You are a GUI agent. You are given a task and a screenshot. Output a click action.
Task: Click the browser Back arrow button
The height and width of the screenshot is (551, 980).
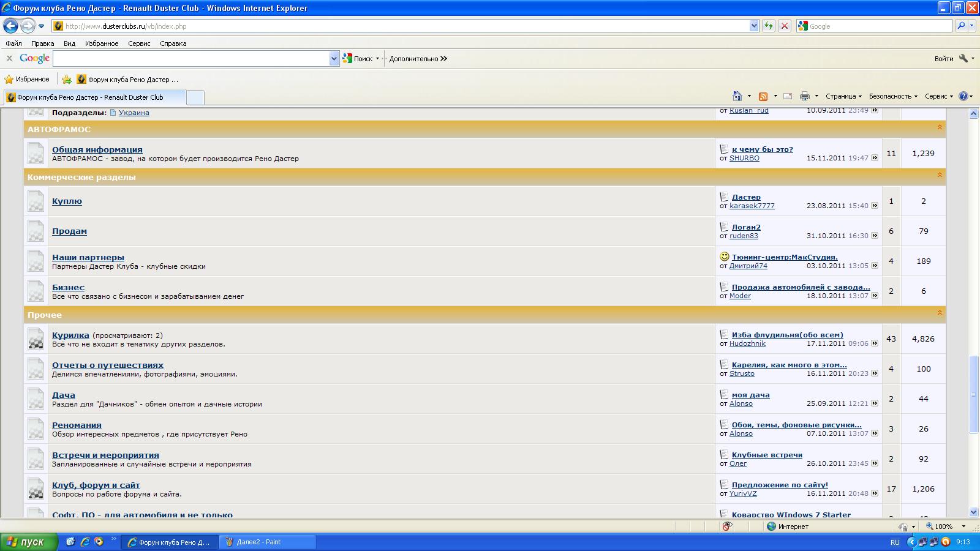point(10,26)
